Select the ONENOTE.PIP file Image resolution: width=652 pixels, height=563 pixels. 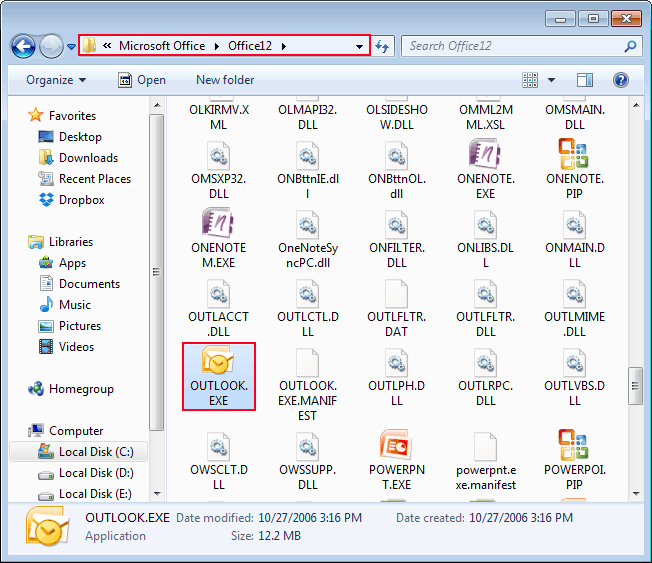point(575,169)
